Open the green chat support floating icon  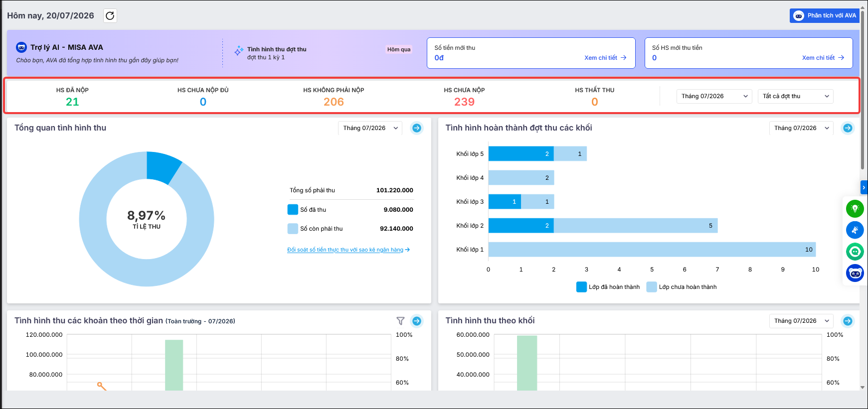click(x=855, y=252)
